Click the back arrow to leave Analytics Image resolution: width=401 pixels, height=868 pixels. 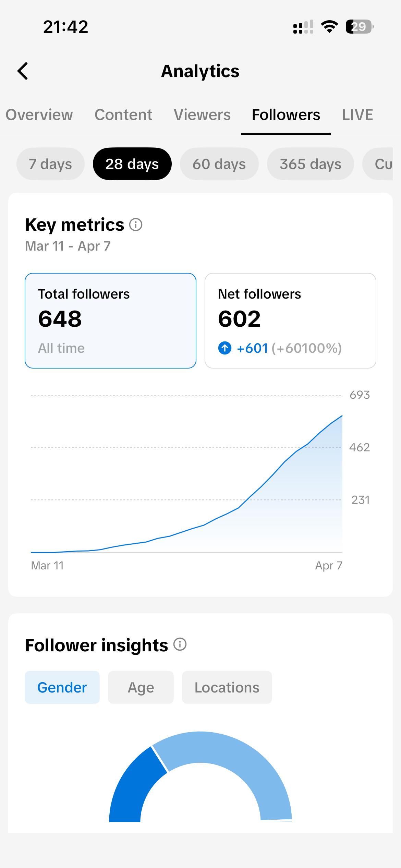click(x=22, y=71)
